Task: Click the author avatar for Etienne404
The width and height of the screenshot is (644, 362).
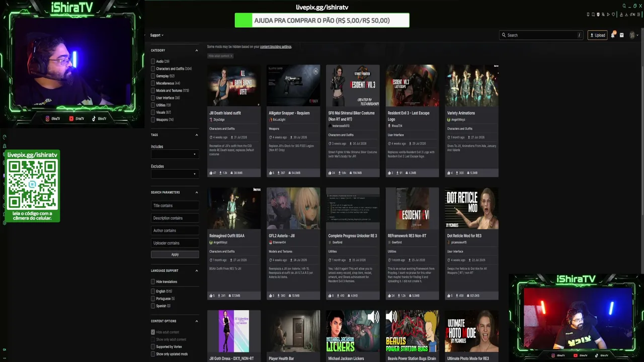Action: click(271, 242)
